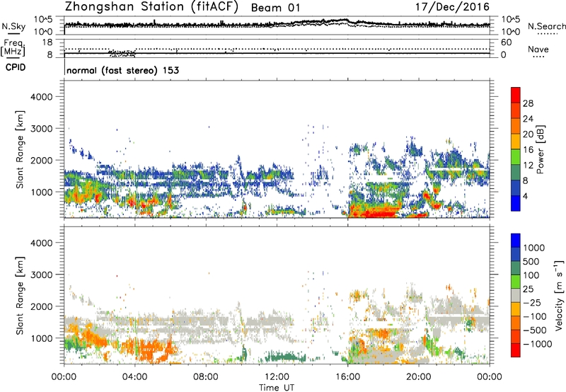Click the Velocity [m s⁻¹] colorbar title

559,295
